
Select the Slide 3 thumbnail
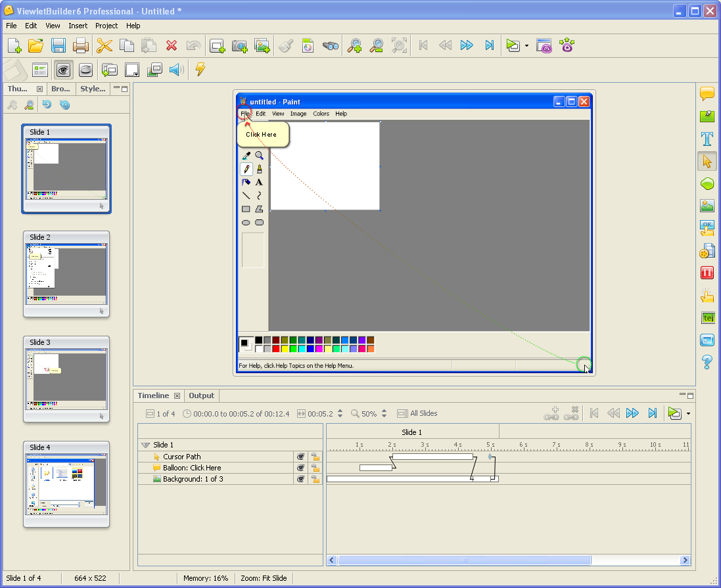click(x=66, y=380)
